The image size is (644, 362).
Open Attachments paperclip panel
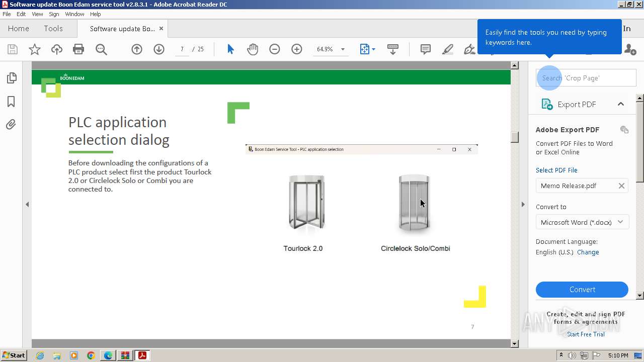point(11,124)
